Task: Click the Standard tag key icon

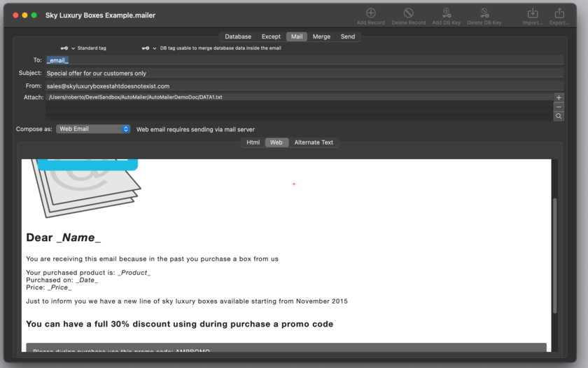Action: click(64, 48)
